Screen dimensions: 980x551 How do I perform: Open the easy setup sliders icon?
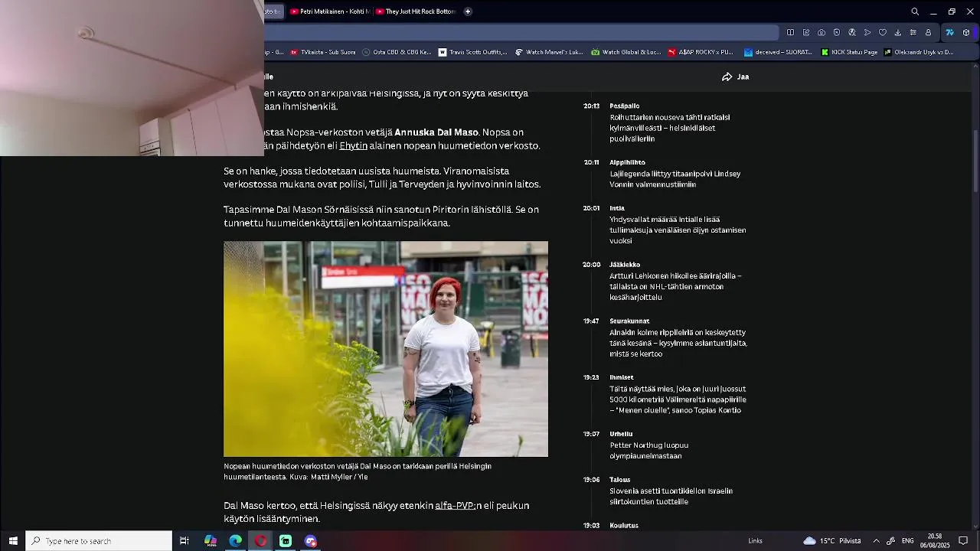coord(913,32)
